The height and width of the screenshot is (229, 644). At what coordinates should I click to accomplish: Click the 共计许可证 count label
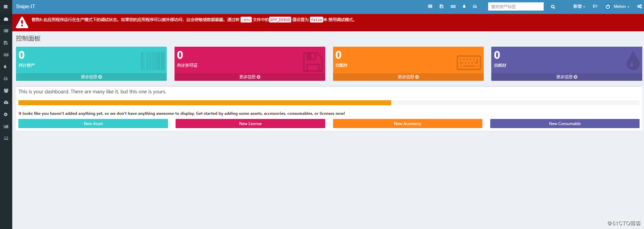187,65
